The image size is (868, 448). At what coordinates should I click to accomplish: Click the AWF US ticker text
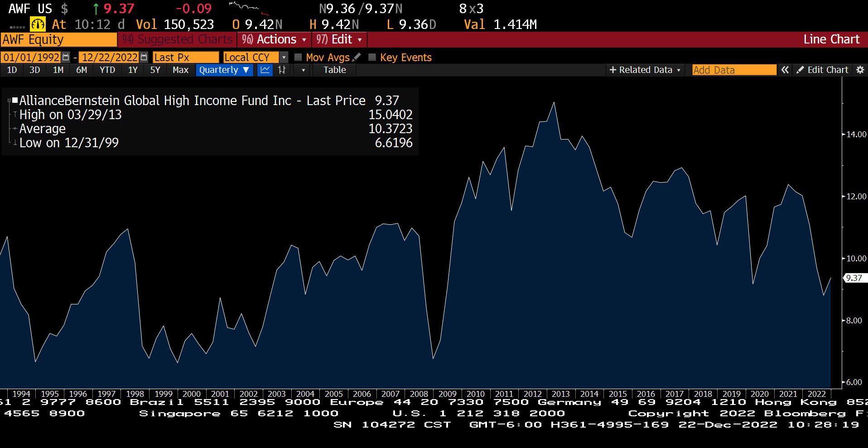30,8
